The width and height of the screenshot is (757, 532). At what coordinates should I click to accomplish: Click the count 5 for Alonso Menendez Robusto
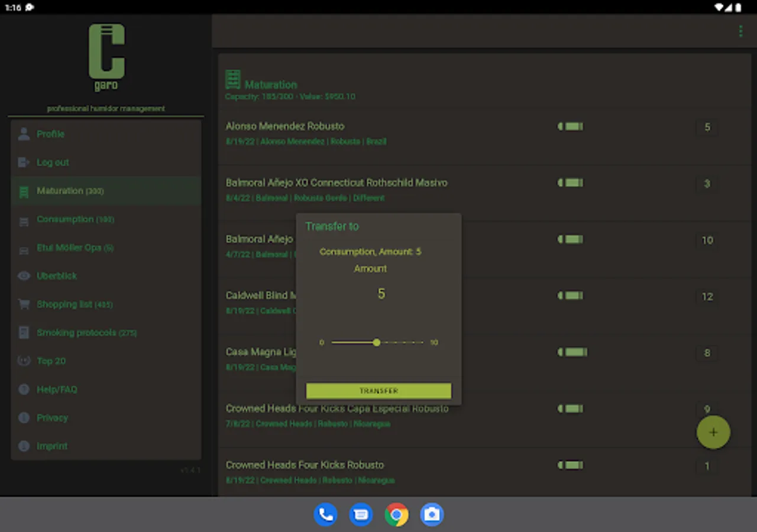[x=707, y=127]
